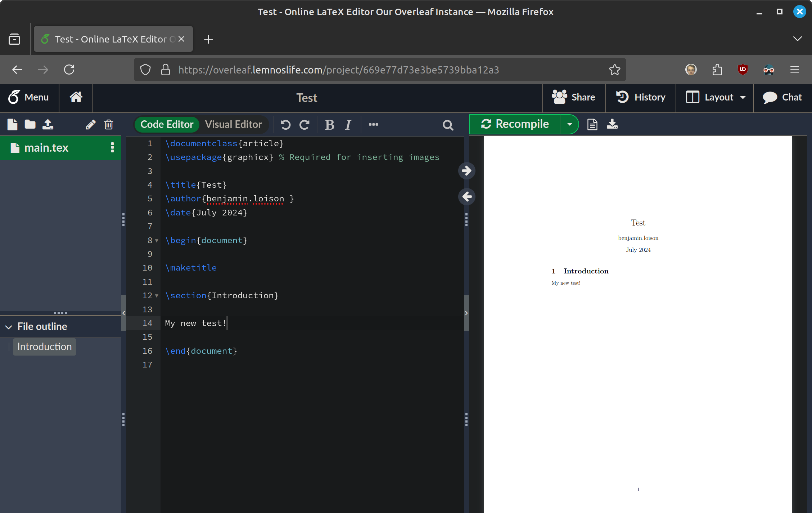The height and width of the screenshot is (513, 812).
Task: Open the History panel
Action: (x=641, y=97)
